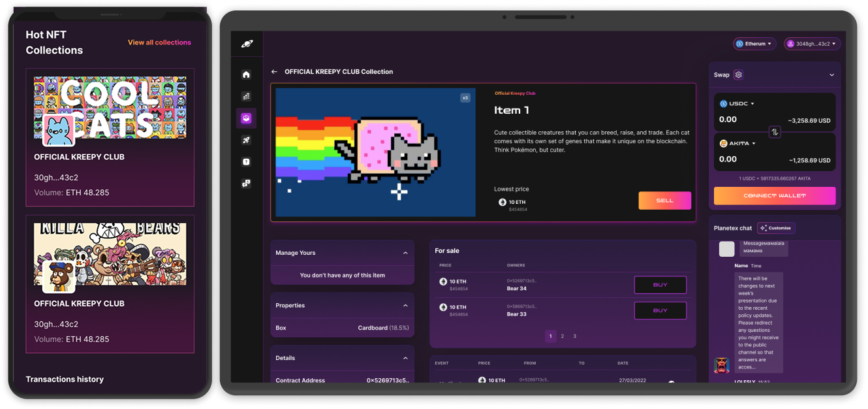
Task: Open the USDC token selector
Action: [x=737, y=104]
